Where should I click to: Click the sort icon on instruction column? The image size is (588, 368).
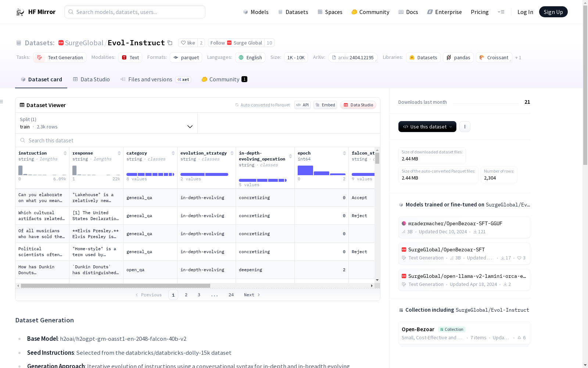point(65,153)
